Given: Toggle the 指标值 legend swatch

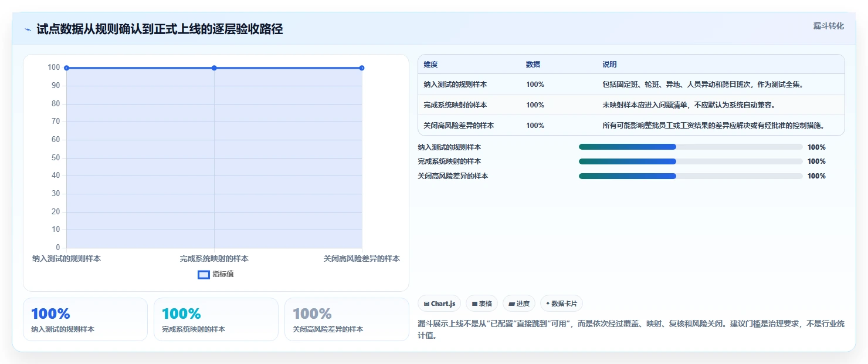Looking at the screenshot, I should [204, 274].
